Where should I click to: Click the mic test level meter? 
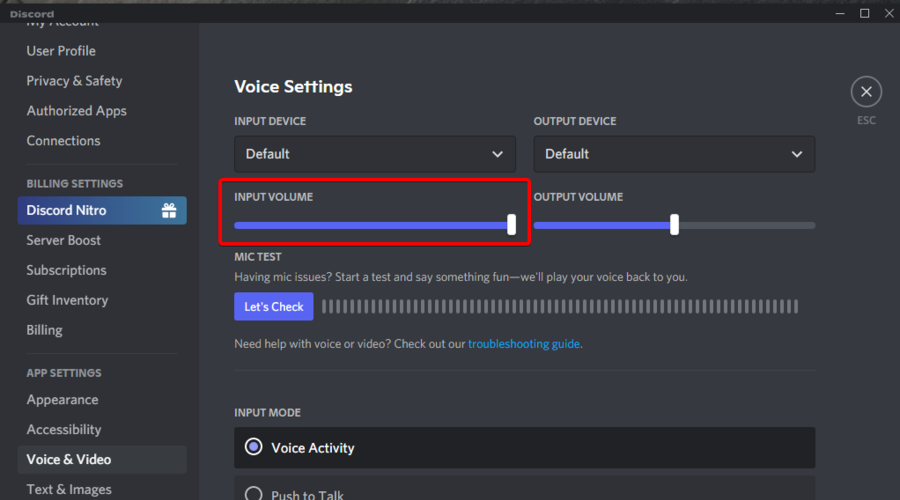pos(560,307)
